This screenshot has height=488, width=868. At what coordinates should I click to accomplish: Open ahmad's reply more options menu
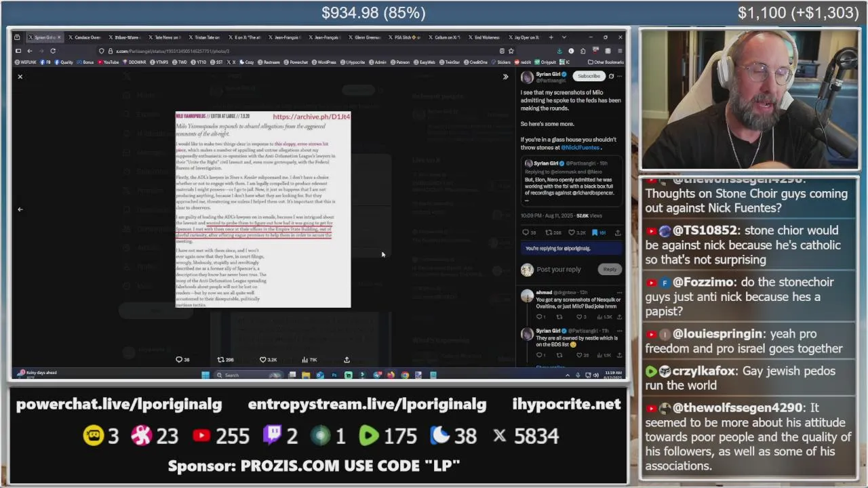pos(619,293)
